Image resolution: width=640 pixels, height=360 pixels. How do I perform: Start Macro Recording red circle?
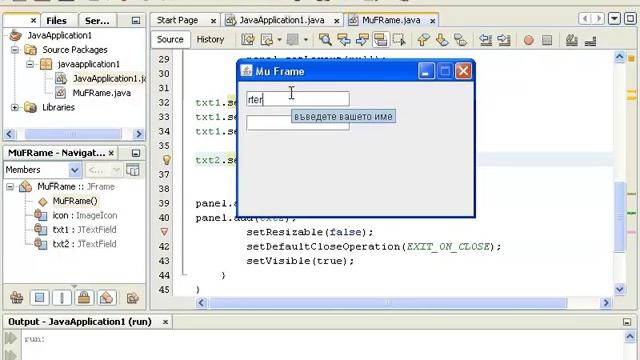tap(529, 40)
